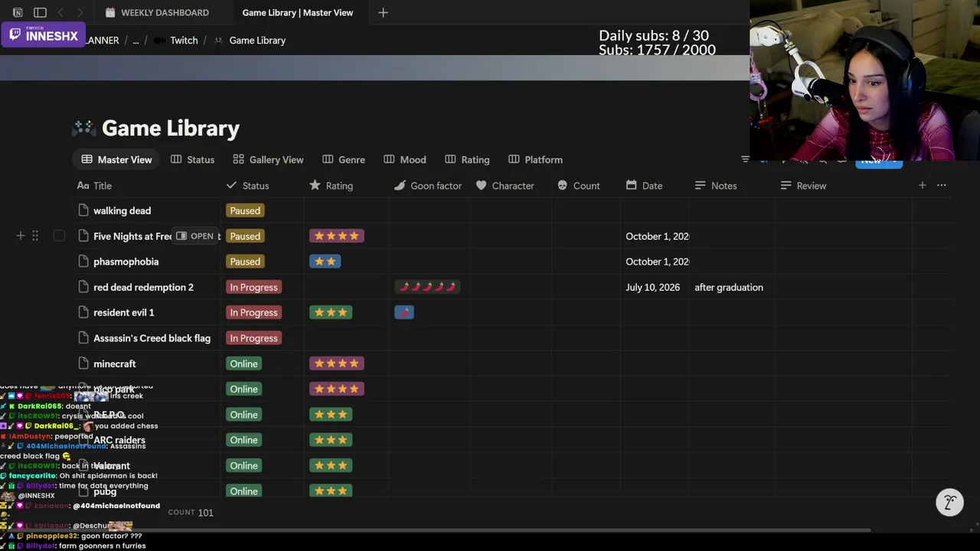Click the round assistant button at bottom right
The image size is (980, 551).
click(x=949, y=502)
